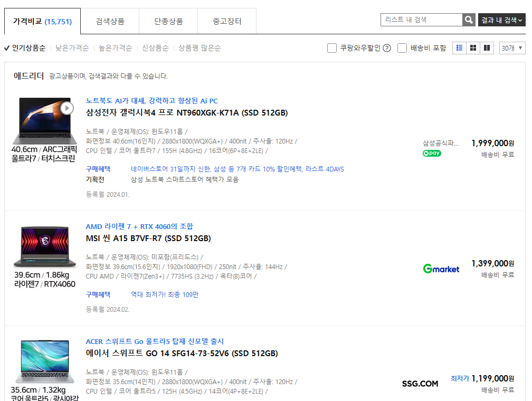Sort by 신상품순
This screenshot has width=532, height=401.
click(155, 48)
